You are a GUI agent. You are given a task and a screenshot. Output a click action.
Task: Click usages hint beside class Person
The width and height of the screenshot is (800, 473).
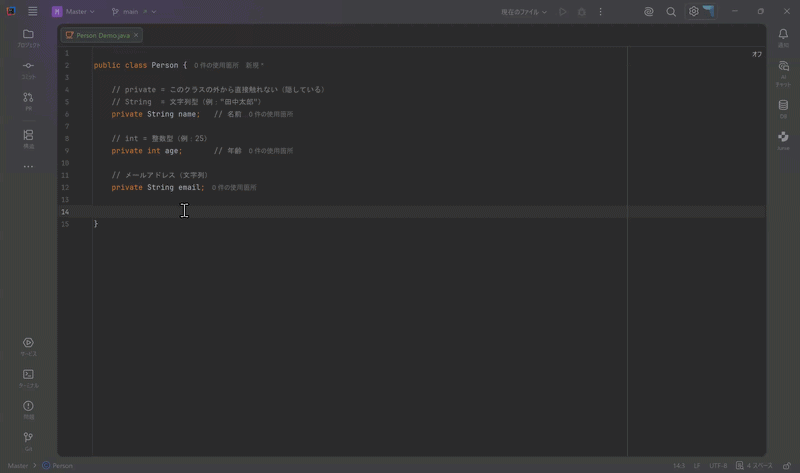(x=216, y=65)
